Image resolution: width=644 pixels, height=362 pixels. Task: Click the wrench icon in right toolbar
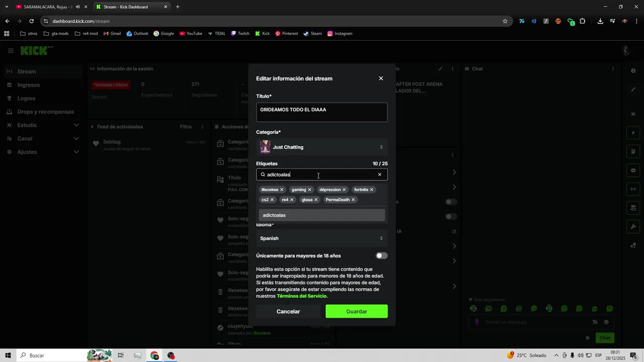pyautogui.click(x=633, y=226)
